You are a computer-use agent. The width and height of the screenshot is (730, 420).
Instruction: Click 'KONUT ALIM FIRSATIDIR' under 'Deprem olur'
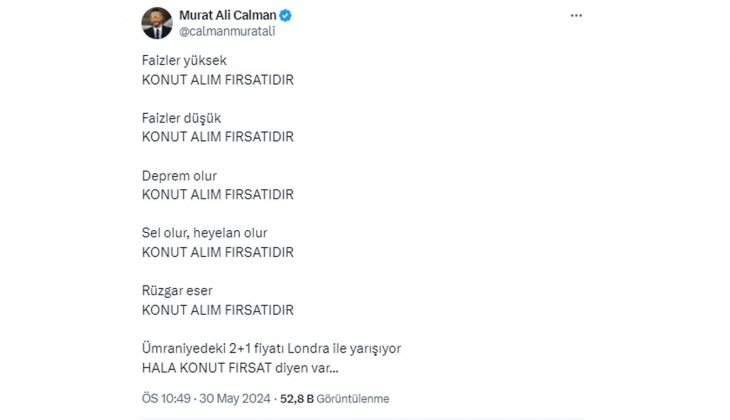click(x=218, y=194)
